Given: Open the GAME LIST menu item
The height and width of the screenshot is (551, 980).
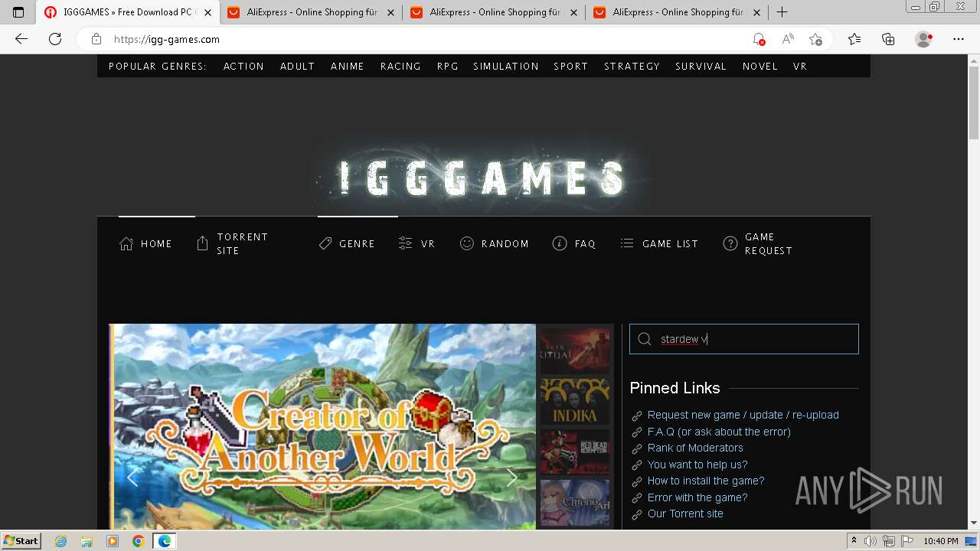Looking at the screenshot, I should tap(659, 243).
